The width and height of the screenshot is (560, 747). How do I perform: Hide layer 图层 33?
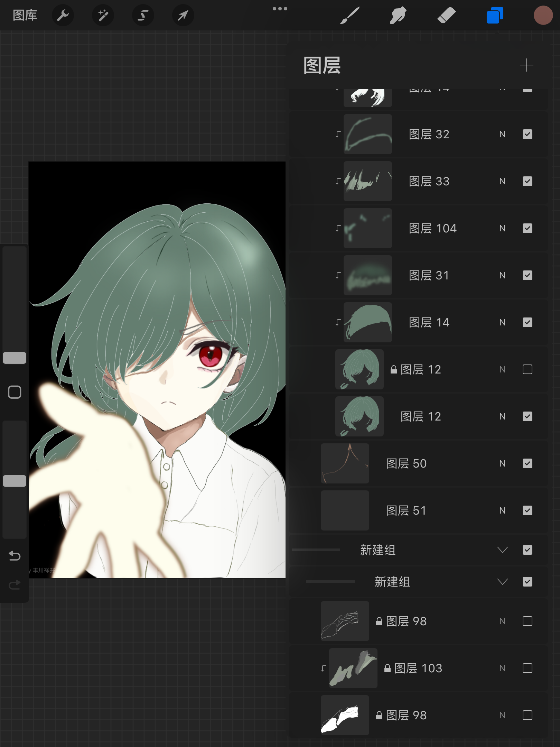click(527, 181)
